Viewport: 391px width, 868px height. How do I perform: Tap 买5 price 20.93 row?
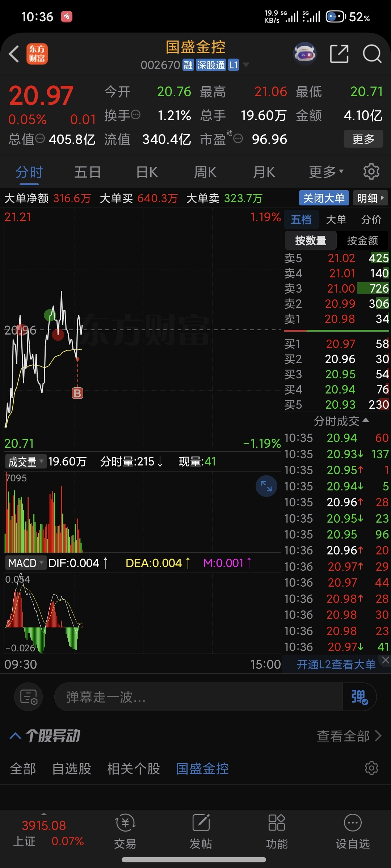(x=336, y=404)
